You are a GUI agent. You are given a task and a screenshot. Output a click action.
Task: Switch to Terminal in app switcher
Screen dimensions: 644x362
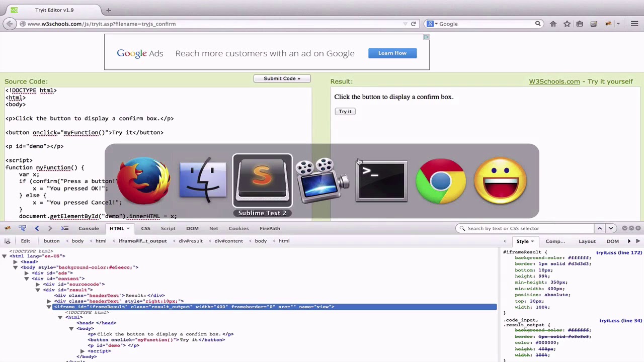click(381, 181)
